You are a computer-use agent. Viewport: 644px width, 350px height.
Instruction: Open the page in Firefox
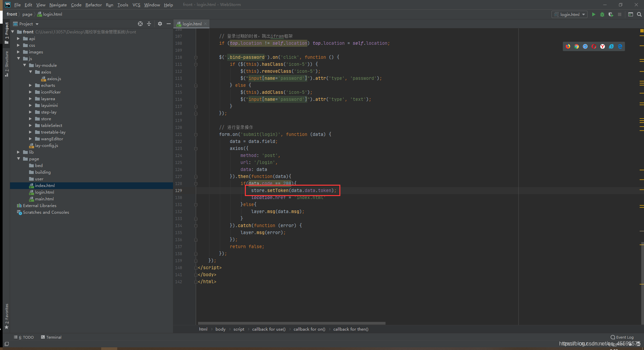[568, 46]
